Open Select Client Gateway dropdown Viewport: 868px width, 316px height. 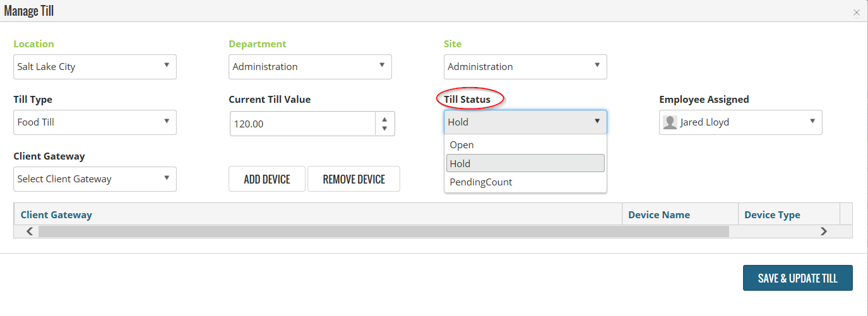click(x=95, y=179)
